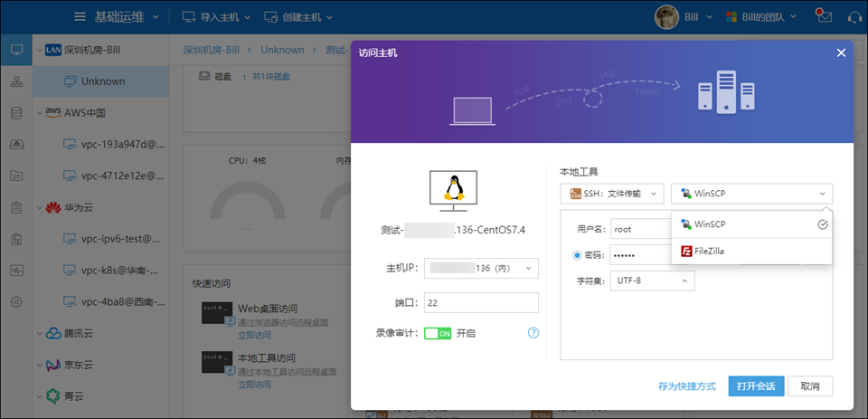868x419 pixels.
Task: Click the network topology sidebar icon
Action: 16,82
